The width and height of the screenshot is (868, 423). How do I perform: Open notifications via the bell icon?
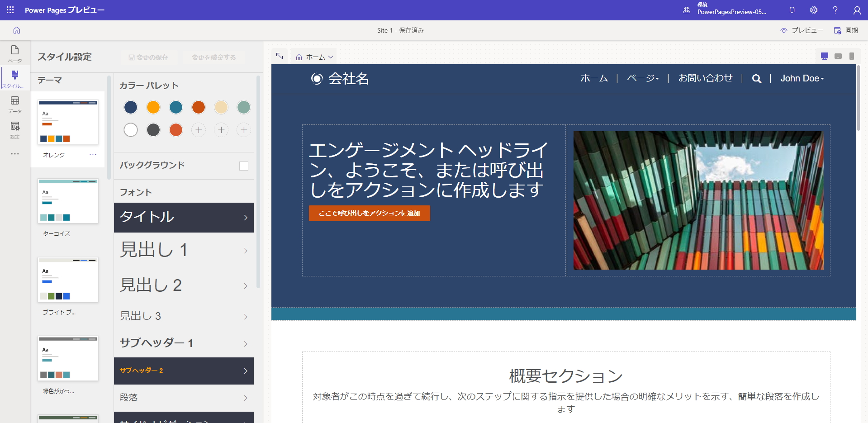792,10
